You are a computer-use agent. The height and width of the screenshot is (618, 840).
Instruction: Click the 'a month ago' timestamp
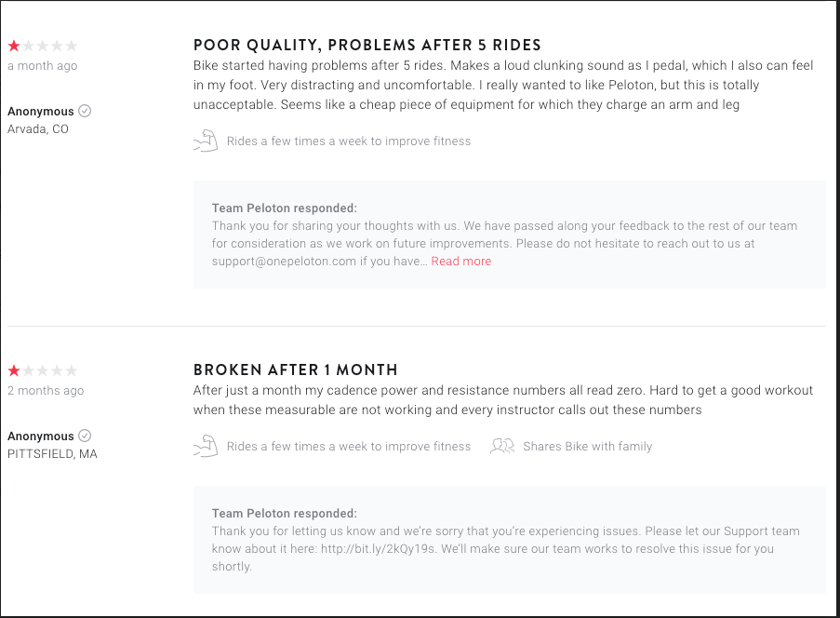point(42,66)
